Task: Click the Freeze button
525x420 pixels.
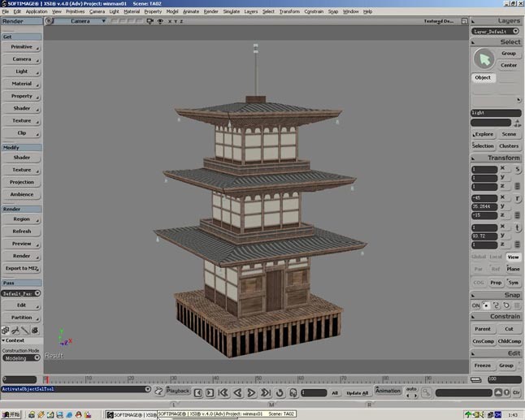Action: [x=483, y=366]
